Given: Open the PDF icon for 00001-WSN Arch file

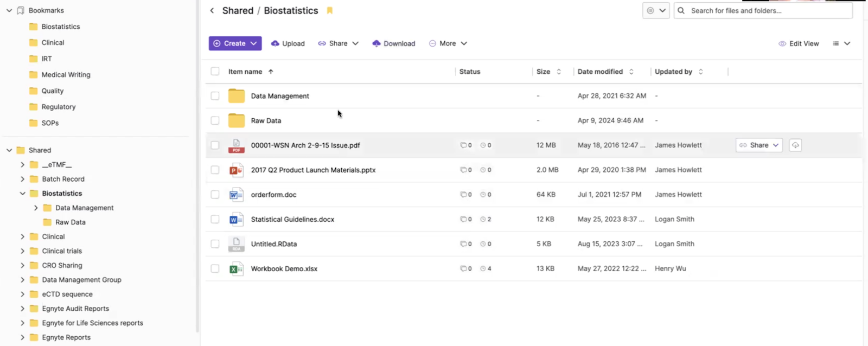Looking at the screenshot, I should [x=236, y=145].
